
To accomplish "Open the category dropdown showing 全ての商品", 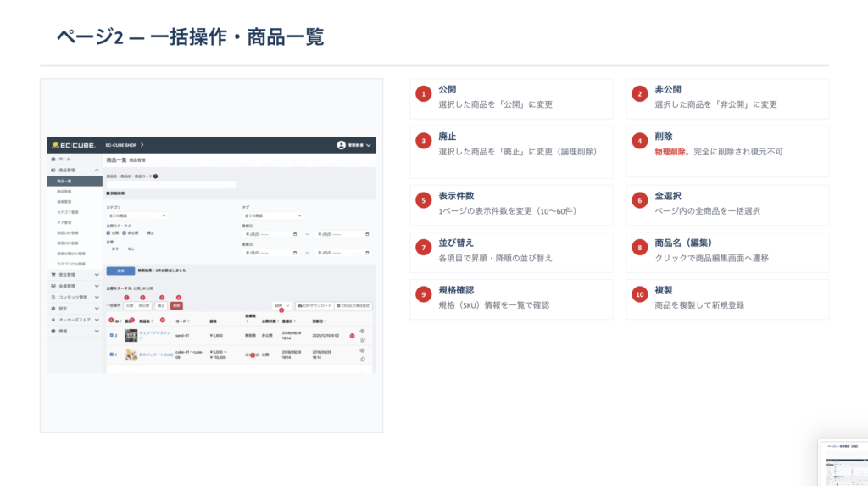I will tap(136, 215).
